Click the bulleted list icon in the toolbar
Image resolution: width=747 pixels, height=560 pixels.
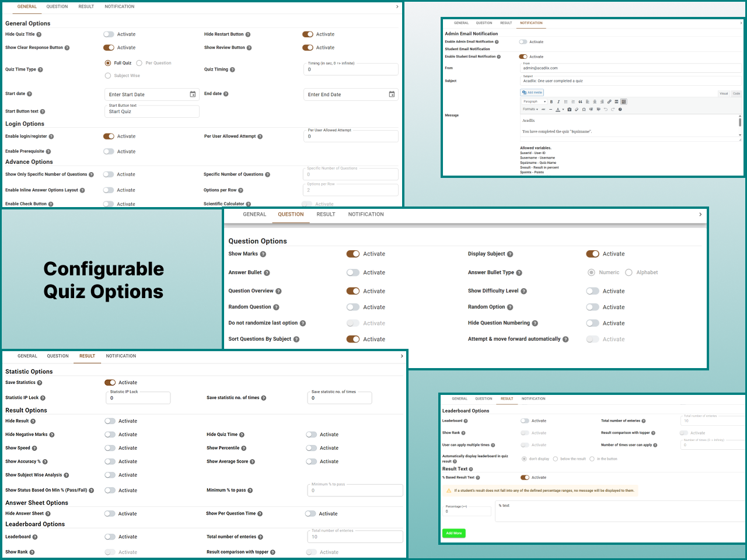click(x=566, y=101)
